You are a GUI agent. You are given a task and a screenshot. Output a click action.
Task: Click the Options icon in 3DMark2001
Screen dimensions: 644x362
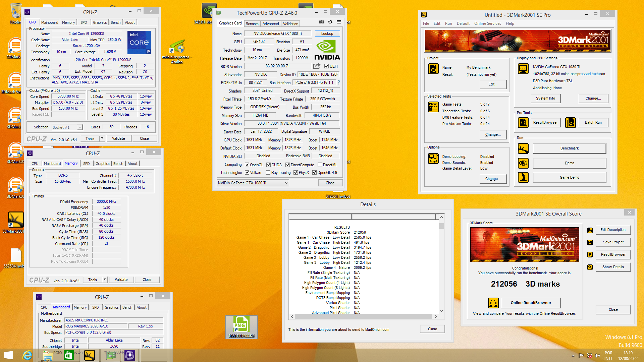click(433, 159)
